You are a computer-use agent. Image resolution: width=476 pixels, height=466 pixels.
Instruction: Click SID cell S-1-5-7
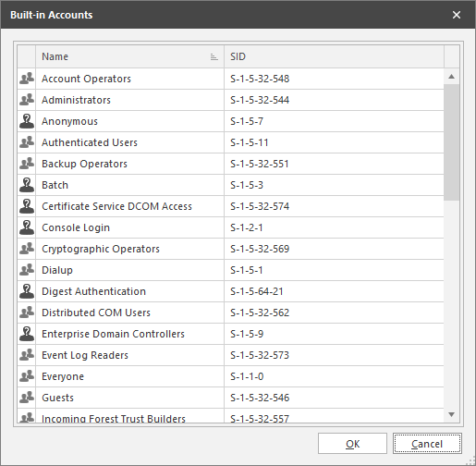[334, 121]
